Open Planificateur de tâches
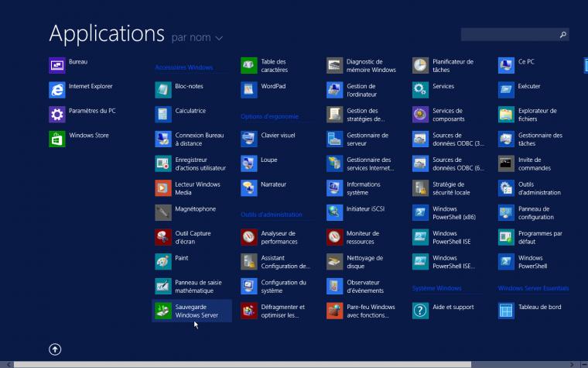Image resolution: width=588 pixels, height=368 pixels. click(420, 65)
